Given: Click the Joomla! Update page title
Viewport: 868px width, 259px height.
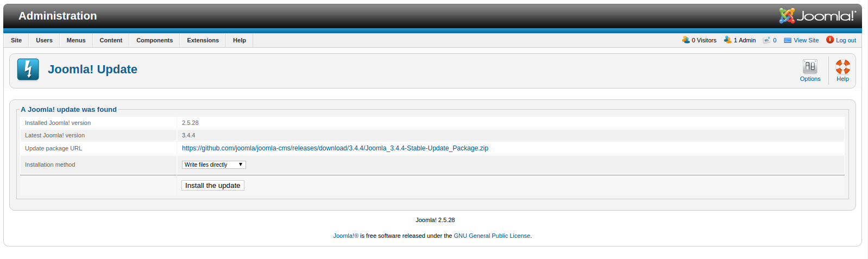Looking at the screenshot, I should click(92, 70).
